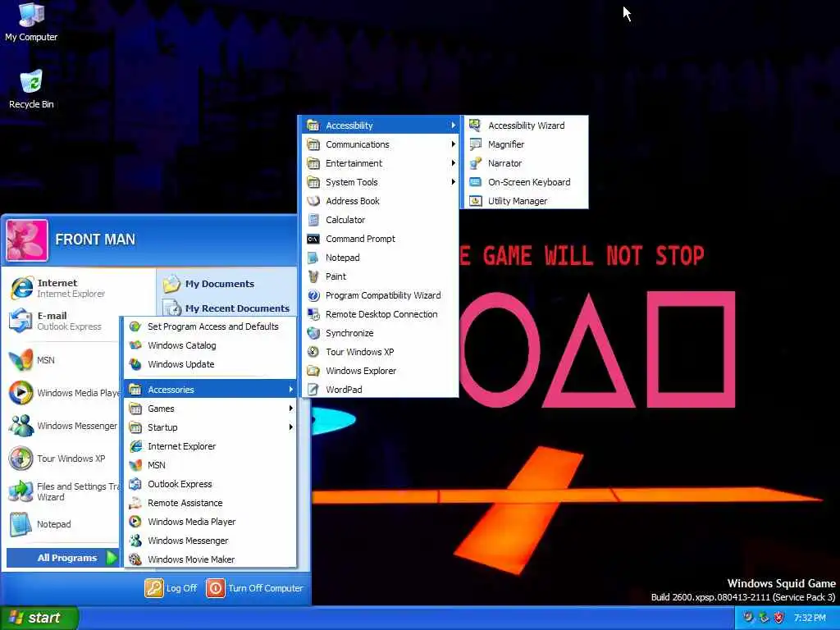The image size is (840, 630).
Task: Click the WordPad icon
Action: (x=313, y=390)
